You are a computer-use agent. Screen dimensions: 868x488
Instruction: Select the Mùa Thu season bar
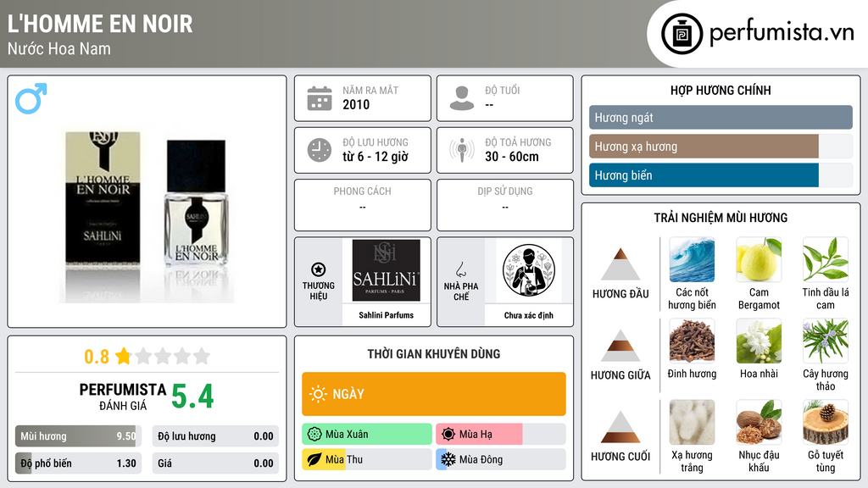click(x=367, y=459)
